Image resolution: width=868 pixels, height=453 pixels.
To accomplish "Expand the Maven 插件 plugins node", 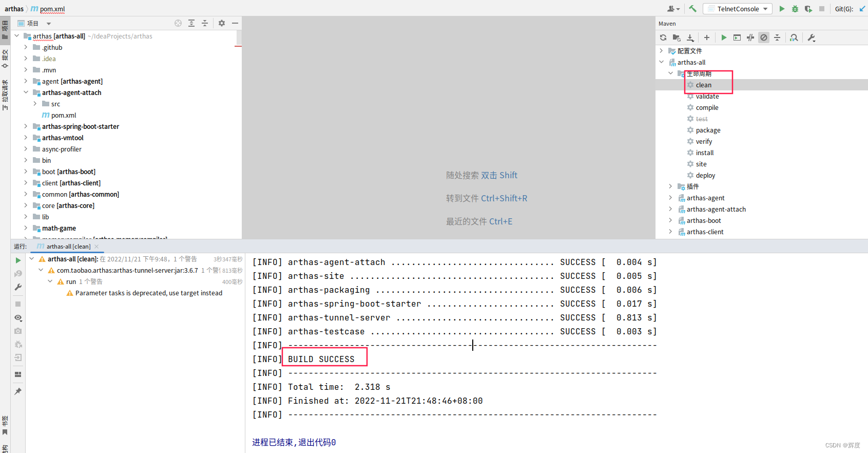I will click(x=670, y=186).
